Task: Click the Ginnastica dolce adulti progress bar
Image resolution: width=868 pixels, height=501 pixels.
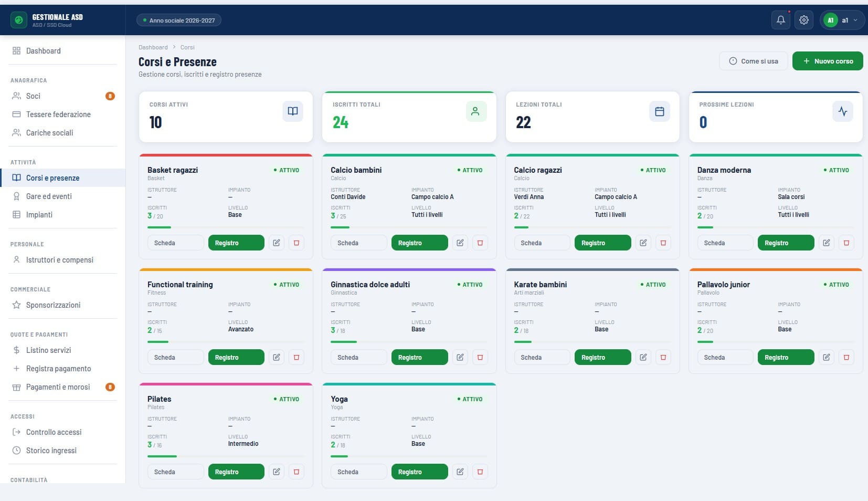Action: [409, 342]
